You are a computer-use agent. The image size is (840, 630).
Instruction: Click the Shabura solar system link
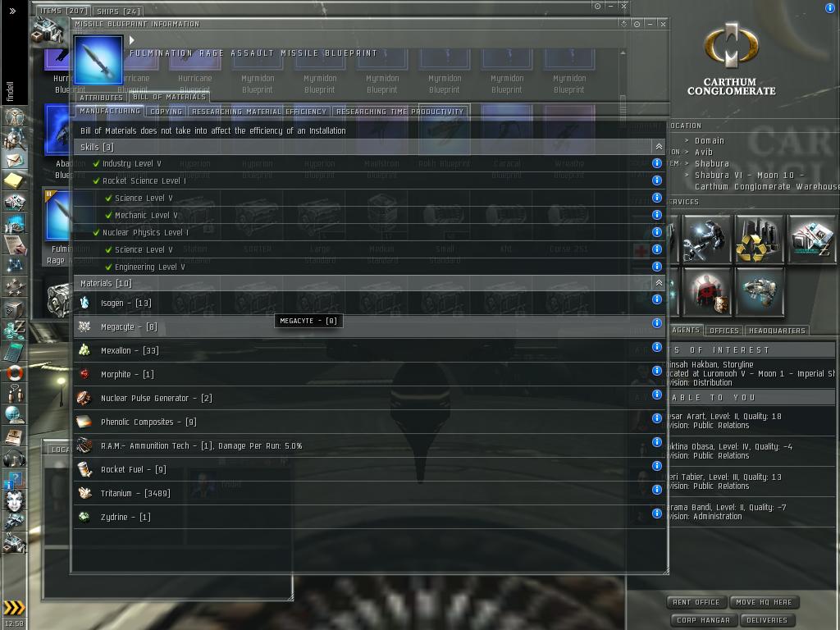click(711, 163)
